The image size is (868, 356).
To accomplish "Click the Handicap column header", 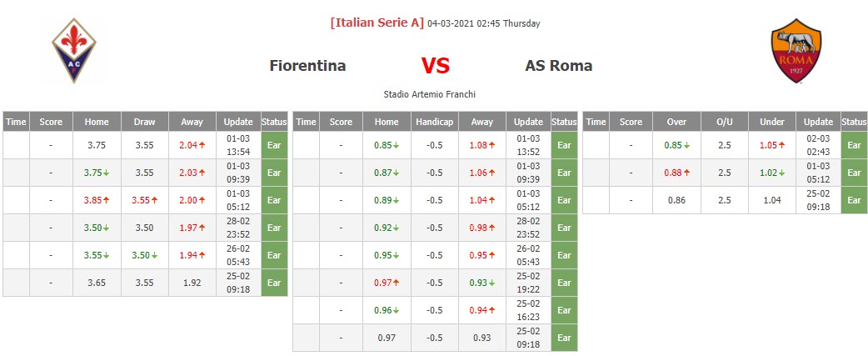I will click(434, 122).
